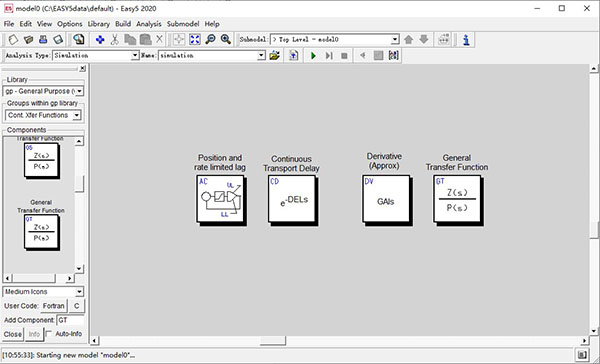Screen dimensions: 600x364
Task: Click the gray back arrow icon in analysis toolbar
Action: tap(362, 56)
